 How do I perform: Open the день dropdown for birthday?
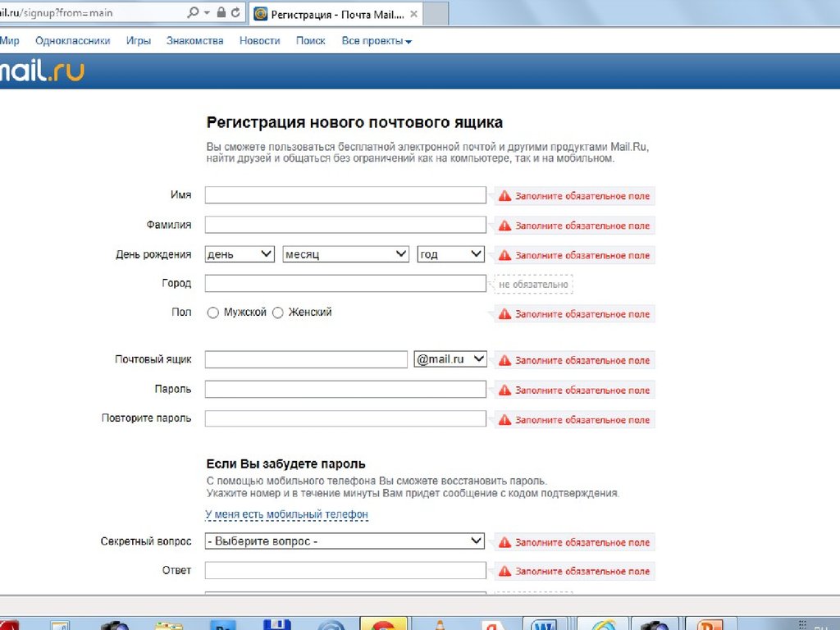pos(240,254)
